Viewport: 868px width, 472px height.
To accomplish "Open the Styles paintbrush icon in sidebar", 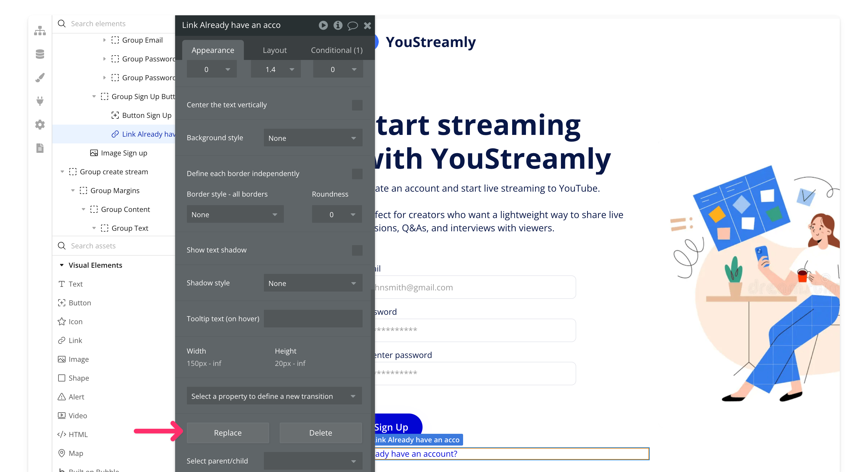I will coord(40,78).
